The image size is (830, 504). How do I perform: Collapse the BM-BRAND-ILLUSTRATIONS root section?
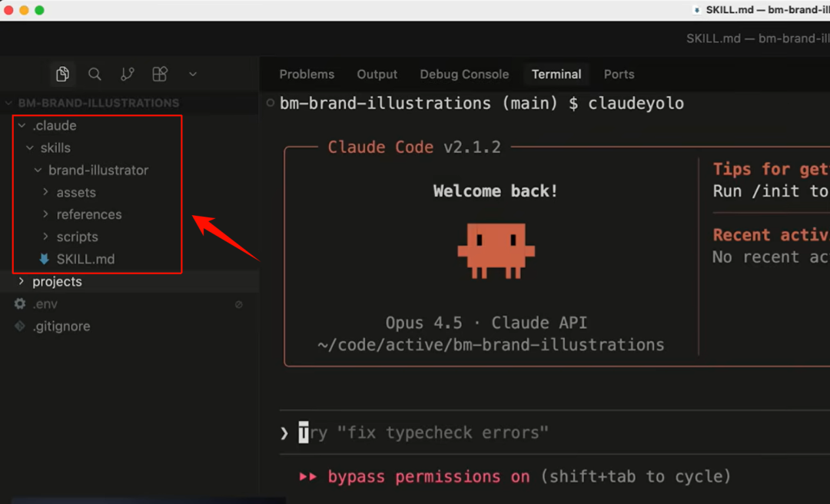tap(9, 103)
